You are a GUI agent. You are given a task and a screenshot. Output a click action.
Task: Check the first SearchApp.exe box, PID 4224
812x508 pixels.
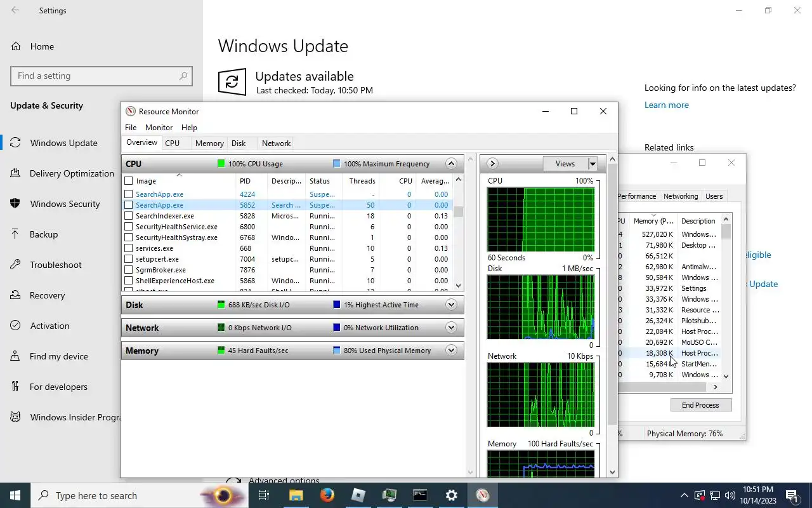pos(129,194)
